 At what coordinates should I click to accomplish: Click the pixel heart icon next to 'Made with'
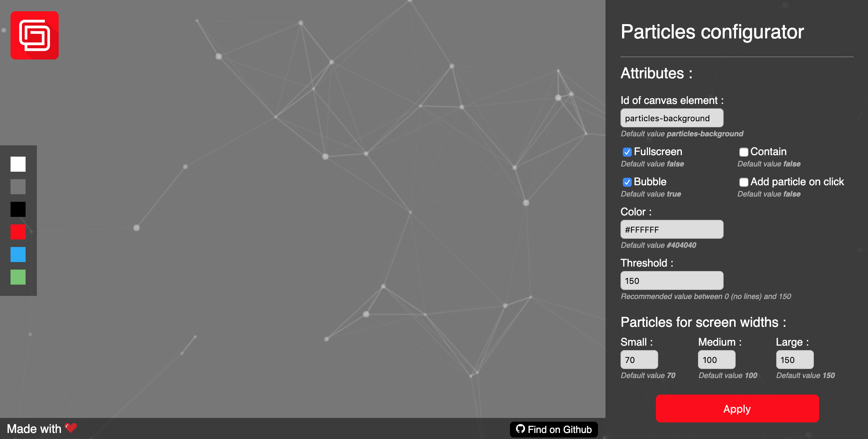(x=70, y=428)
